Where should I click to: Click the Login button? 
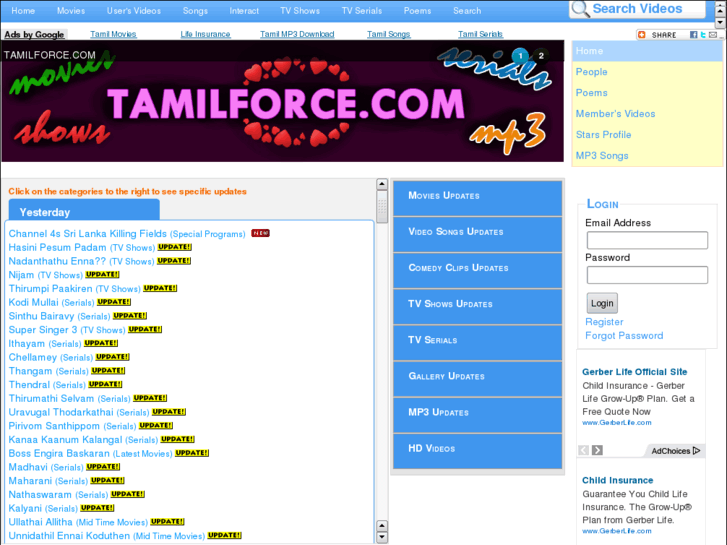click(x=602, y=303)
